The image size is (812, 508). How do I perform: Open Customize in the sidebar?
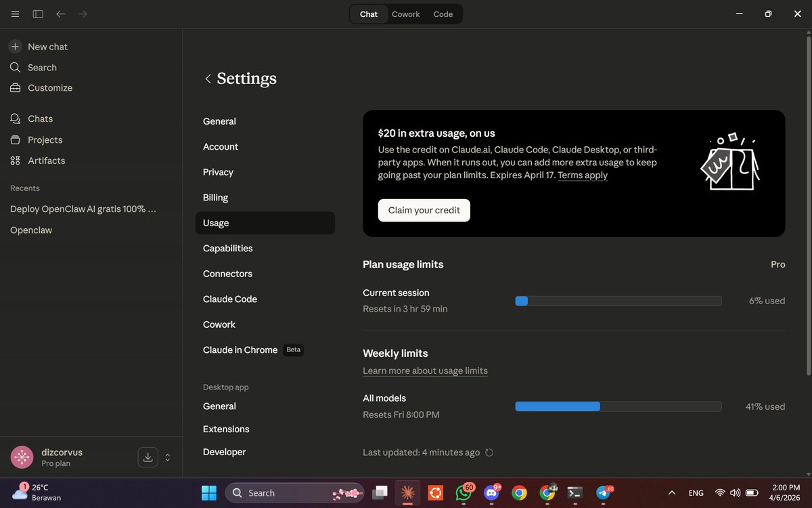pyautogui.click(x=41, y=88)
